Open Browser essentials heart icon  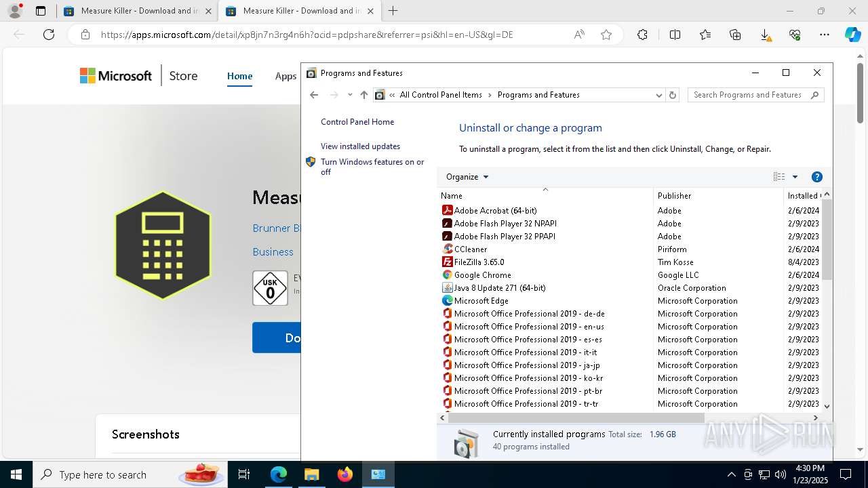click(x=795, y=35)
